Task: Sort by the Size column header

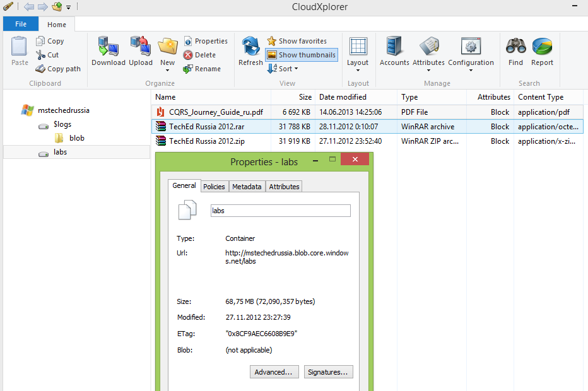Action: (x=293, y=97)
